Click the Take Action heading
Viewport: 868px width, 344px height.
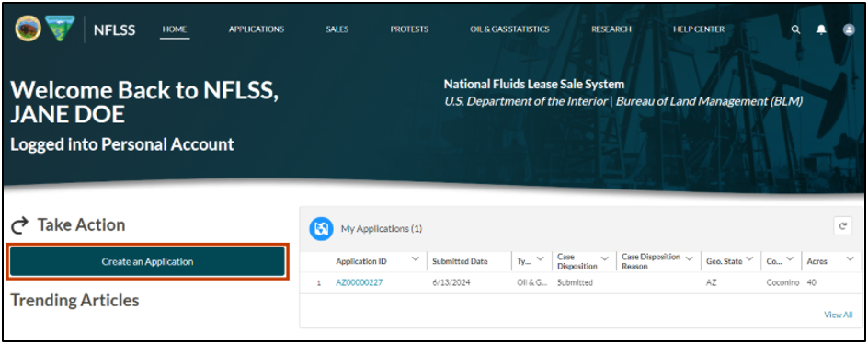point(81,225)
